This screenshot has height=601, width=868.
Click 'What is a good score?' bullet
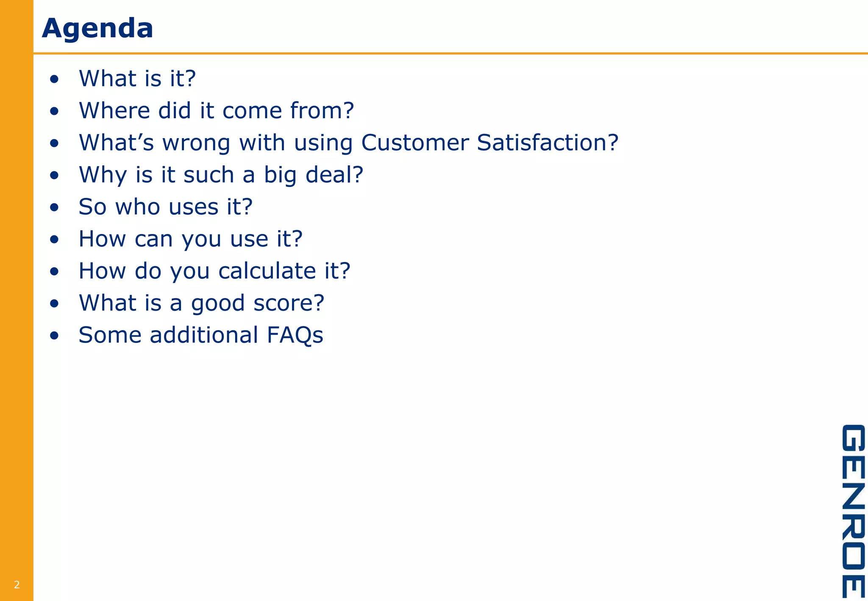[201, 303]
